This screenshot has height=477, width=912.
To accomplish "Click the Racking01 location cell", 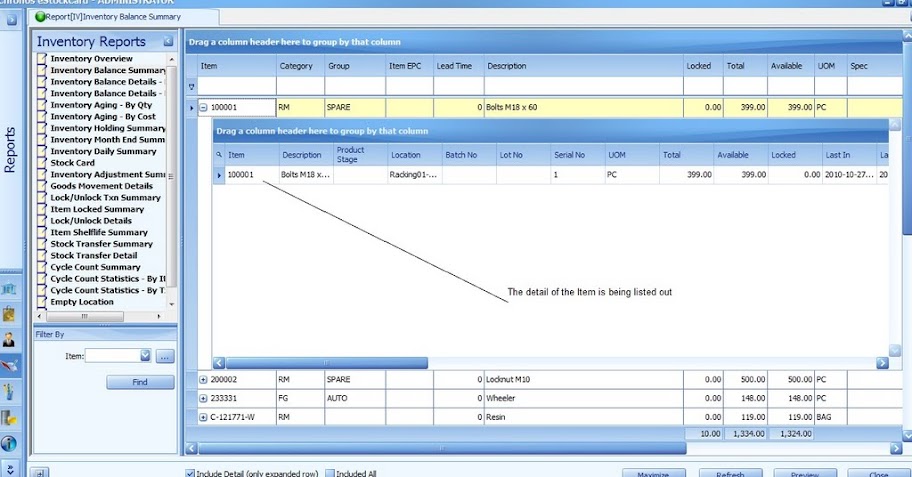I will click(x=415, y=175).
